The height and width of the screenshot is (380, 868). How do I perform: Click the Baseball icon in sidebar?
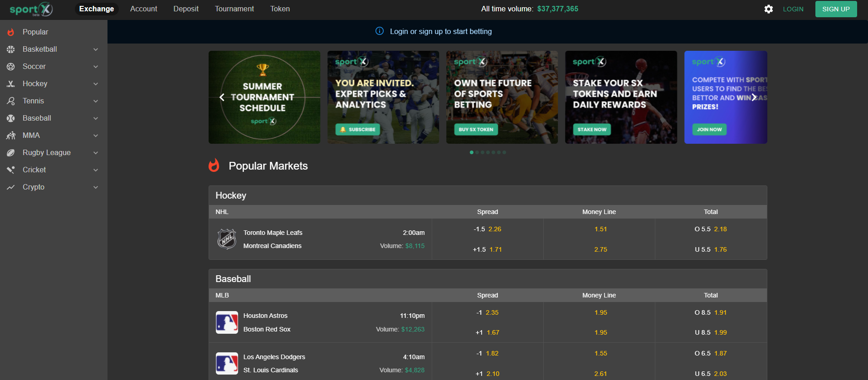tap(11, 118)
